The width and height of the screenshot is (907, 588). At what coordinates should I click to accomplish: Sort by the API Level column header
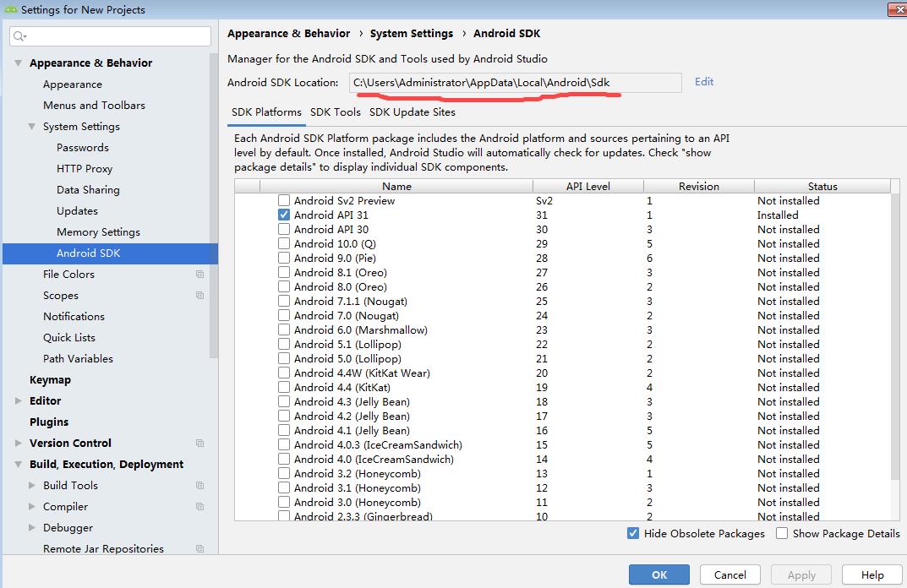(x=587, y=186)
